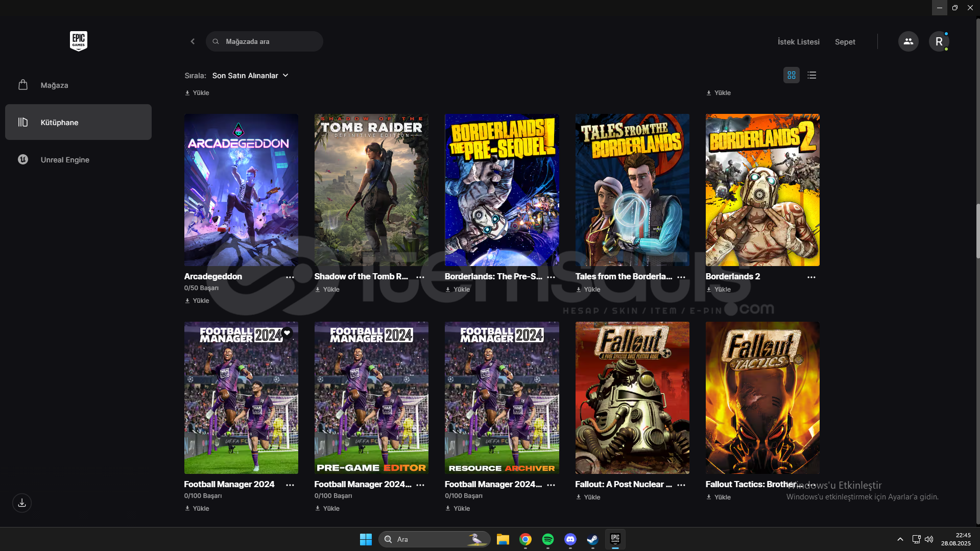980x551 pixels.
Task: Open the volume control in system tray
Action: (929, 539)
